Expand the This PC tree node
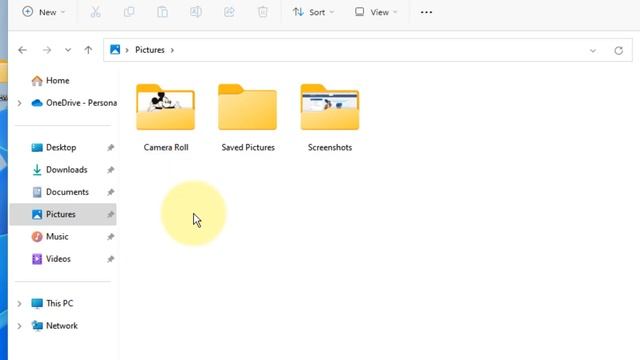Image resolution: width=640 pixels, height=360 pixels. (x=19, y=304)
